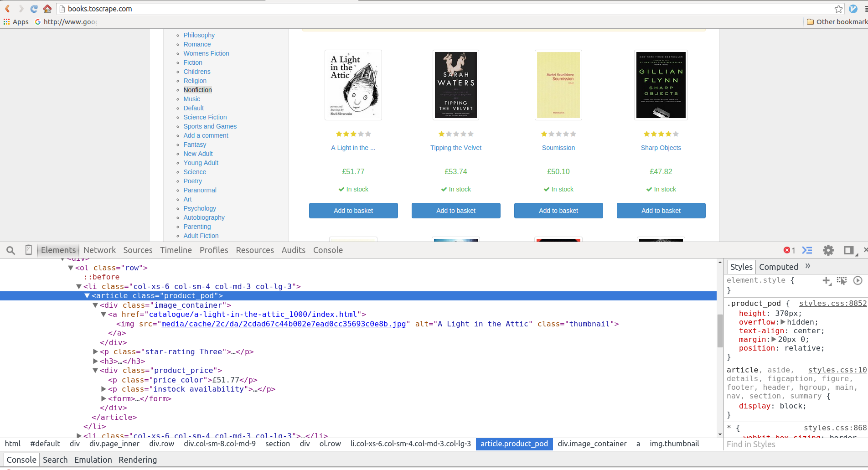Open the Rendering drawer tab

[138, 460]
